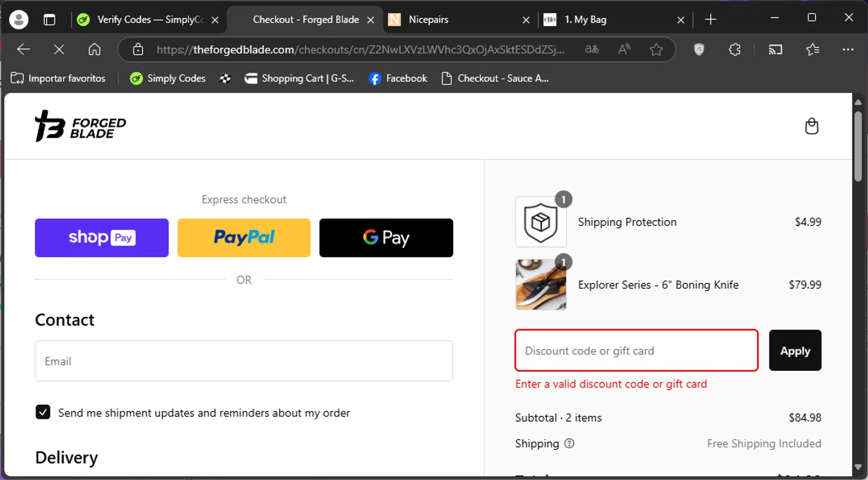Open the Extensions puzzle icon

click(734, 50)
